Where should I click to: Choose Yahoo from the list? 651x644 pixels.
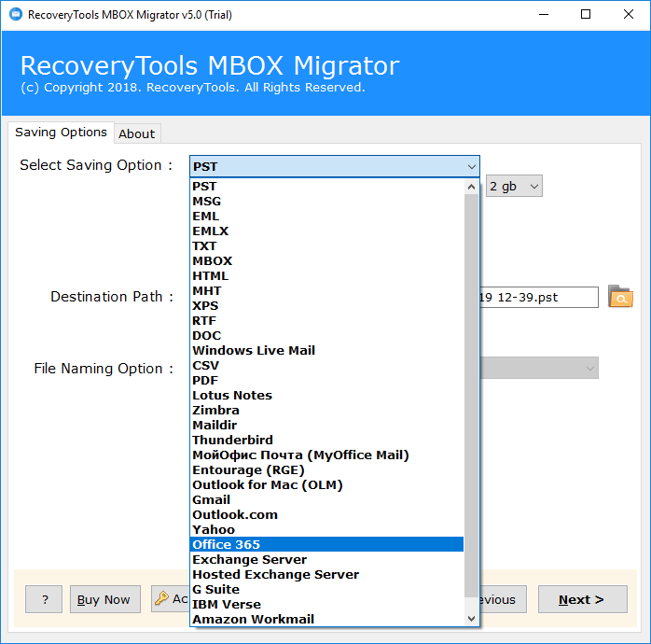point(326,530)
